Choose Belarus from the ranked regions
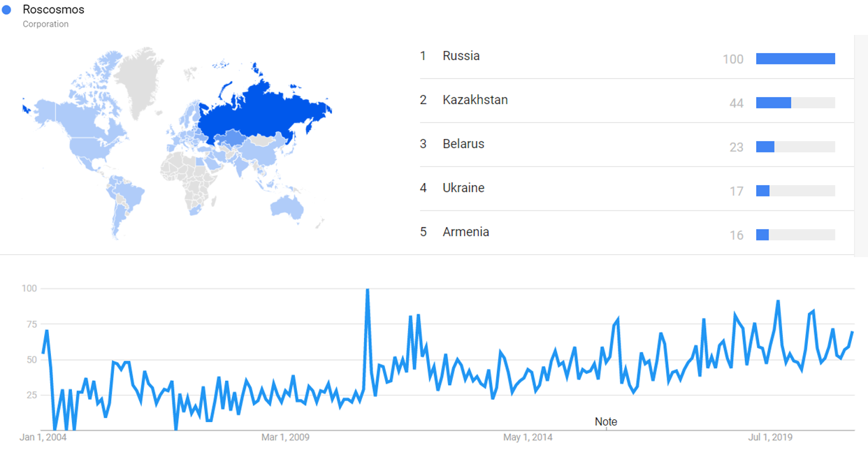868x450 pixels. point(463,144)
